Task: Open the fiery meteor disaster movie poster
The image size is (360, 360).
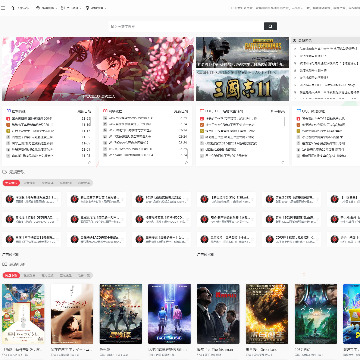Action: [x=267, y=314]
